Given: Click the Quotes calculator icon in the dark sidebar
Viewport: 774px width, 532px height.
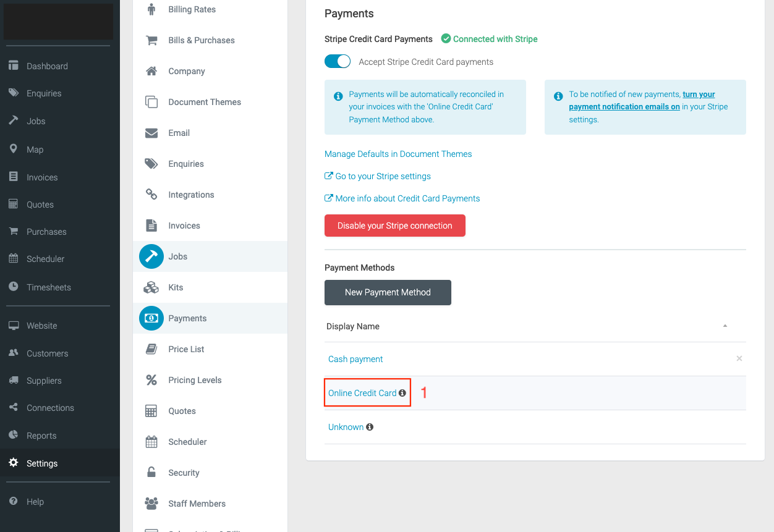Looking at the screenshot, I should pyautogui.click(x=14, y=204).
